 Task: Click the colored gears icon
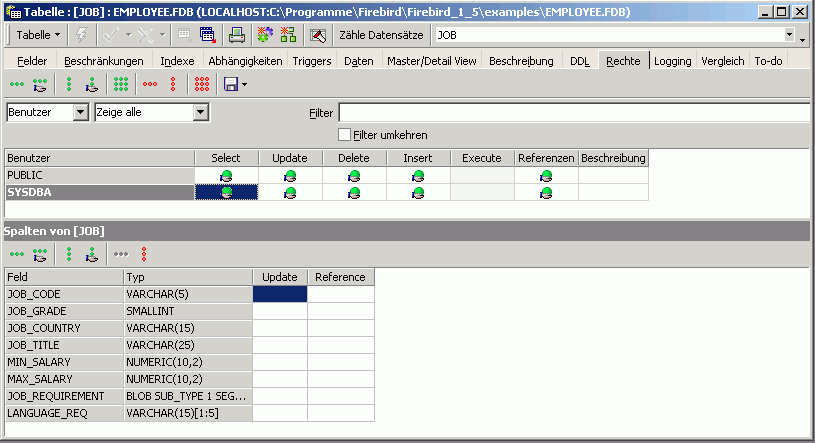click(265, 35)
